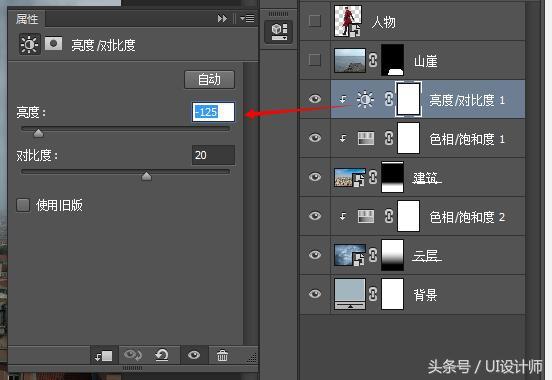Image resolution: width=552 pixels, height=380 pixels.
Task: Toggle adjustment layer visibility eye in Properties
Action: click(194, 355)
